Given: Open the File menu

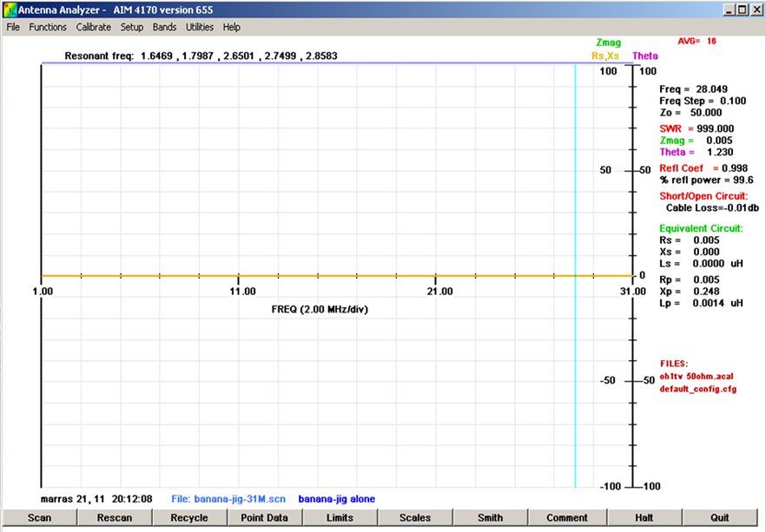Looking at the screenshot, I should coord(13,27).
